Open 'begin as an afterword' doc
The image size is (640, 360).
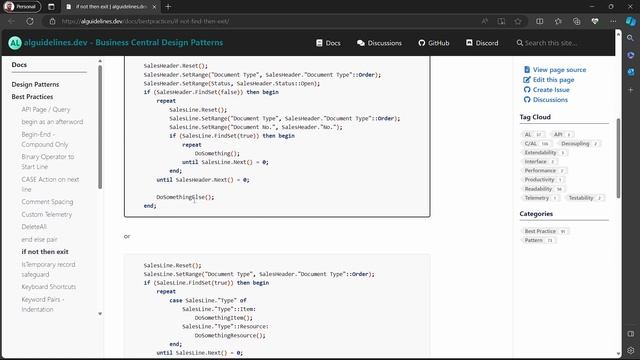tap(52, 122)
